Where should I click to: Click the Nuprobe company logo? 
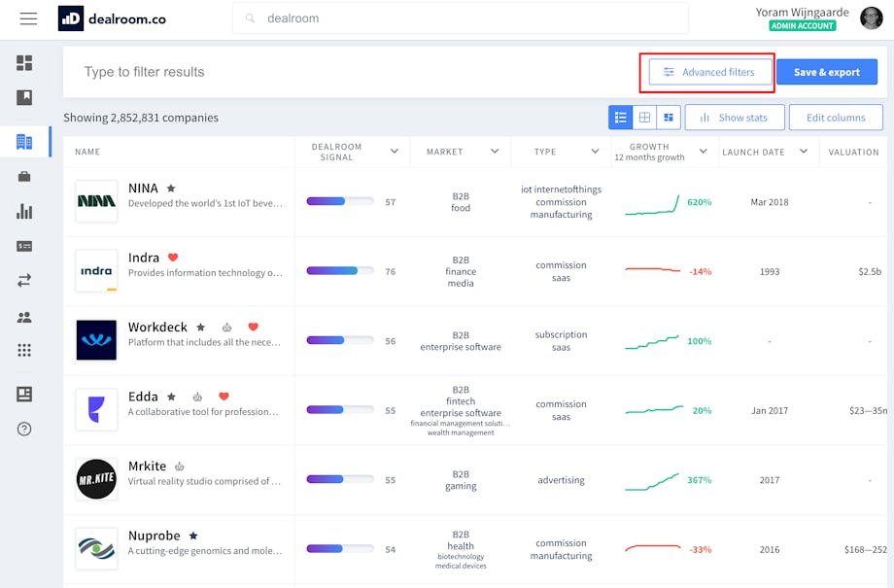[x=96, y=549]
